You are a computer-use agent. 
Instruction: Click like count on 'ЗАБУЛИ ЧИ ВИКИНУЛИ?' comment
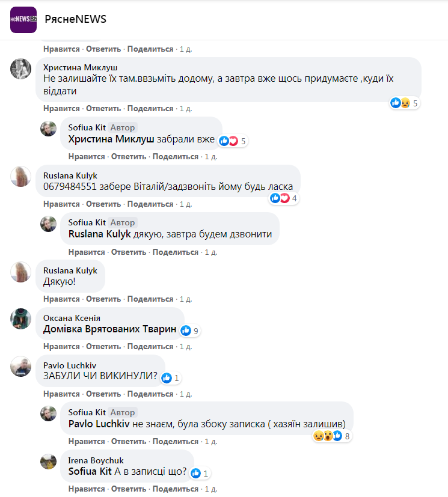tap(171, 378)
